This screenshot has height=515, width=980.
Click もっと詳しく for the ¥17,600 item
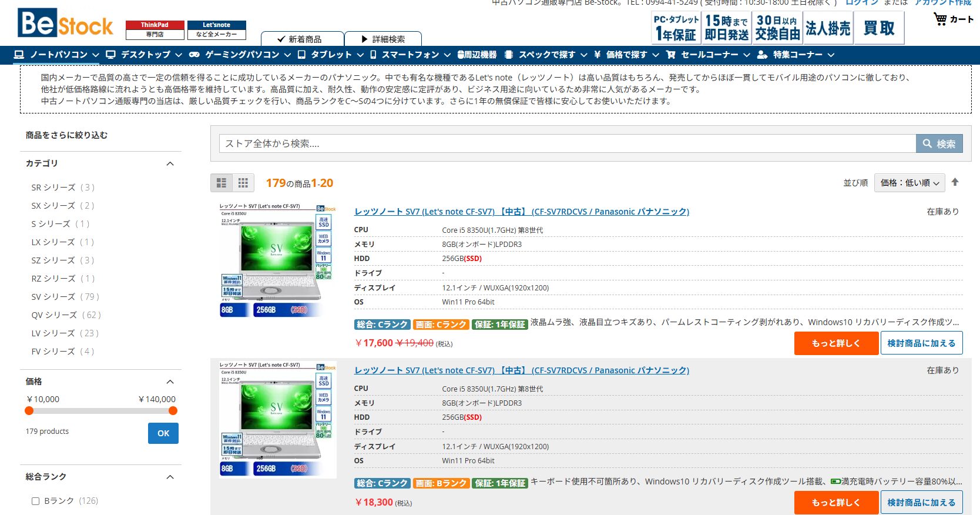coord(836,343)
